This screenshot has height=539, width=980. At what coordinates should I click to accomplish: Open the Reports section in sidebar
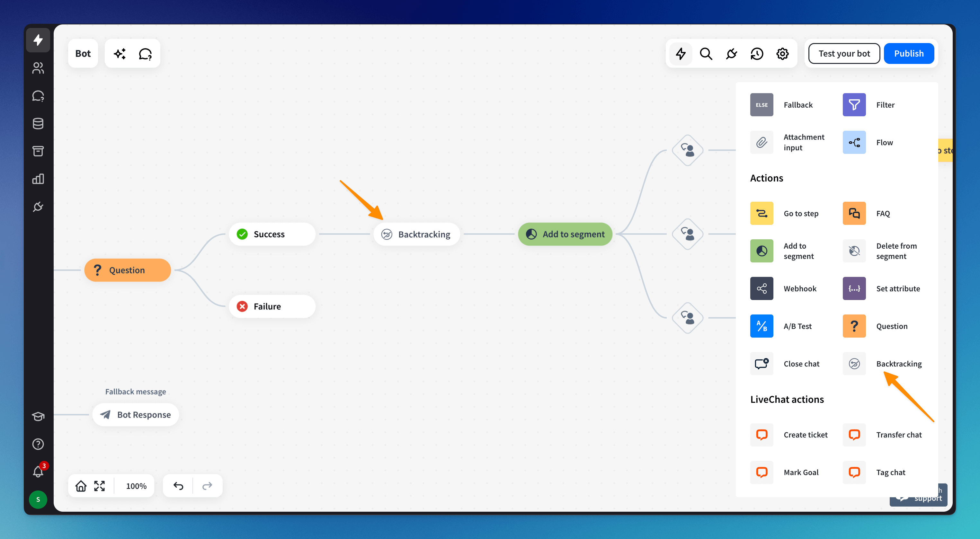38,179
